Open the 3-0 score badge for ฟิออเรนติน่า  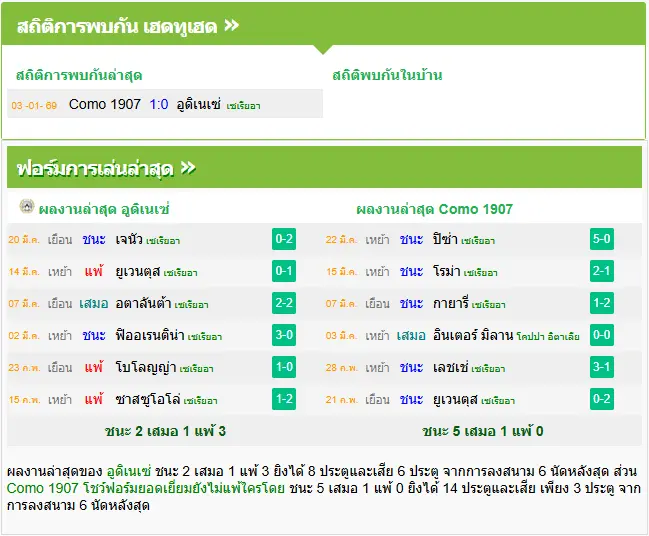(x=284, y=334)
